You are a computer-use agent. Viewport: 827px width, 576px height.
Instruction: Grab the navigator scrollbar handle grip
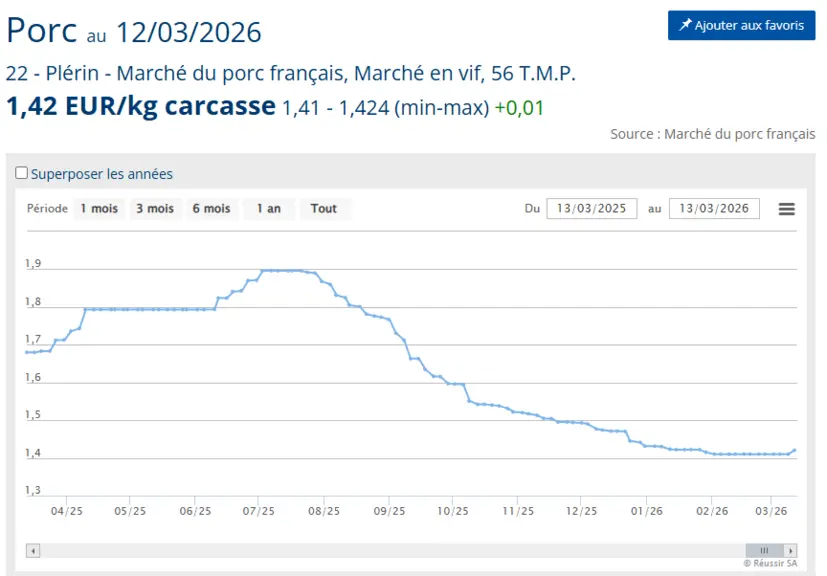pyautogui.click(x=764, y=551)
